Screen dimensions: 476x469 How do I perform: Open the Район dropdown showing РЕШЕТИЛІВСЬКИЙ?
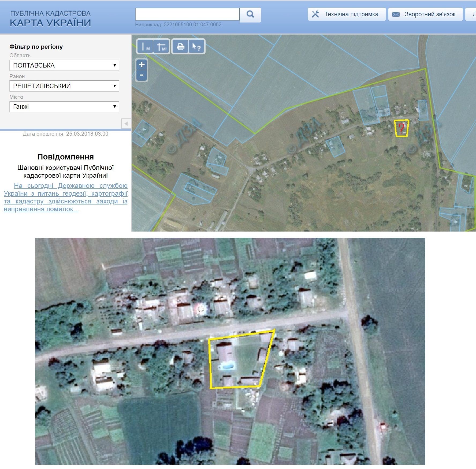(x=64, y=86)
